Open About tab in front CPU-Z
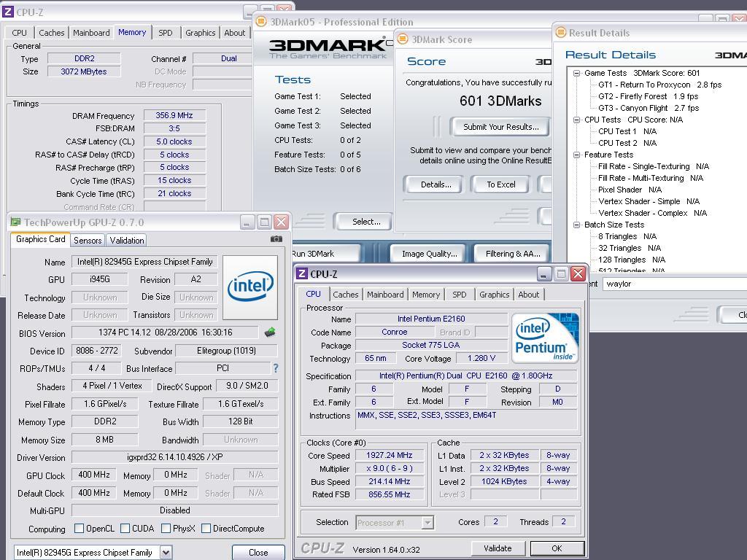Viewport: 747px width, 560px height. click(x=528, y=295)
